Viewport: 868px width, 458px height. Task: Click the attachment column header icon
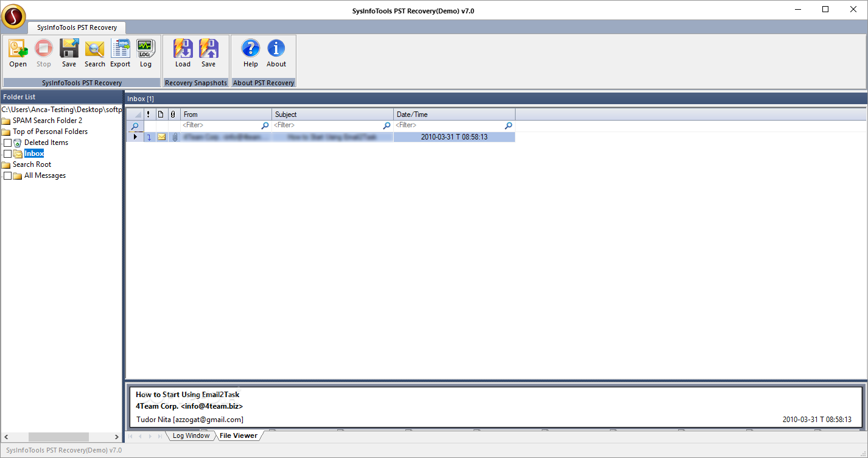[173, 114]
